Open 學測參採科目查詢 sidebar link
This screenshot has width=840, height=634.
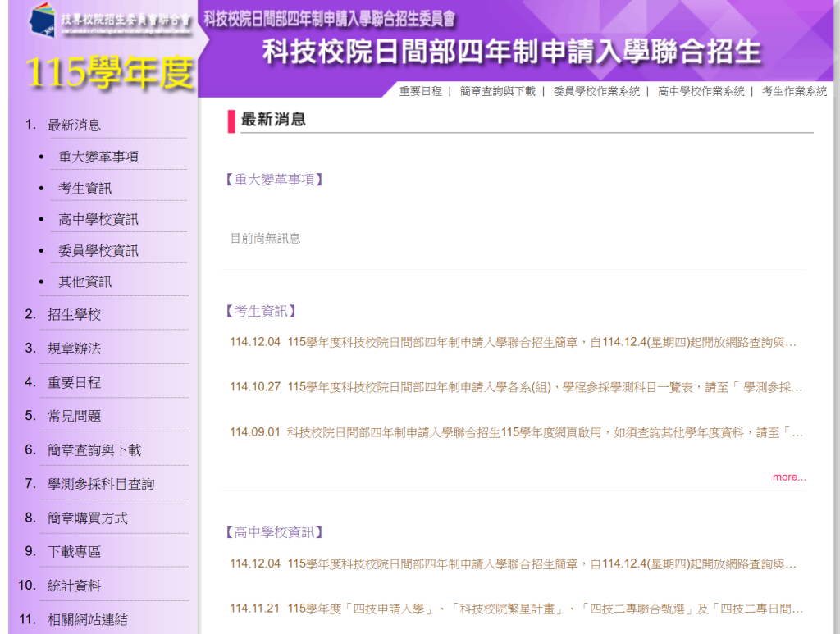[100, 484]
